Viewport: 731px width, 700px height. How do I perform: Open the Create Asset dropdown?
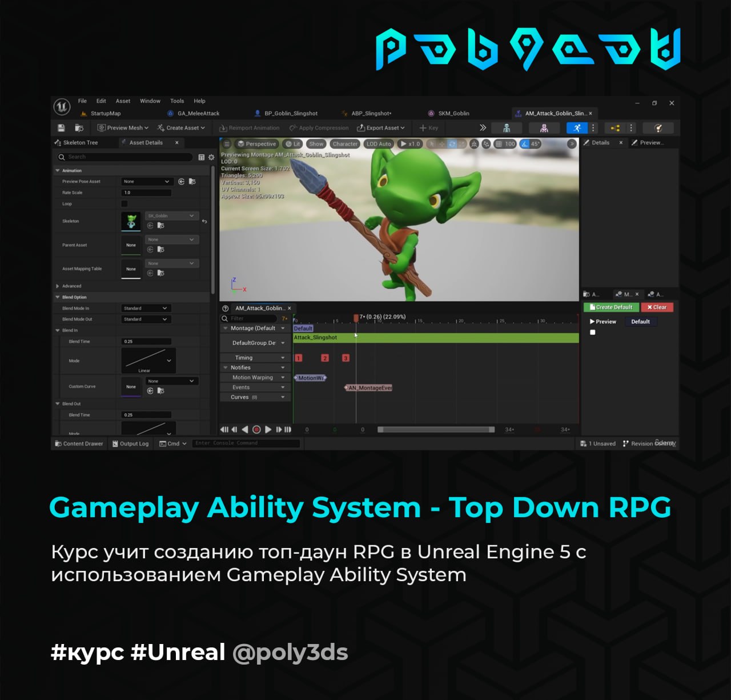(181, 128)
